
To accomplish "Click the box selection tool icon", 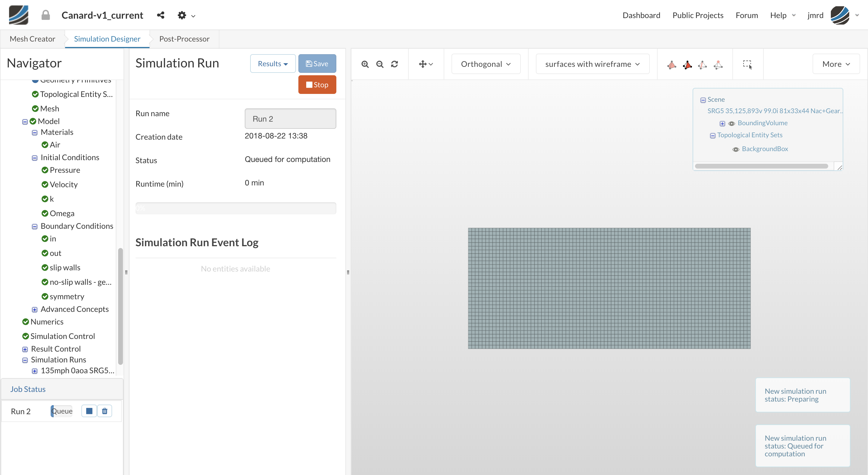I will click(x=747, y=64).
